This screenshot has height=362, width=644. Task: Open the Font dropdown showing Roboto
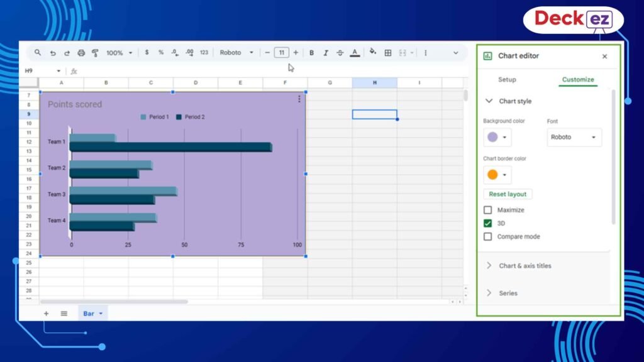click(574, 137)
